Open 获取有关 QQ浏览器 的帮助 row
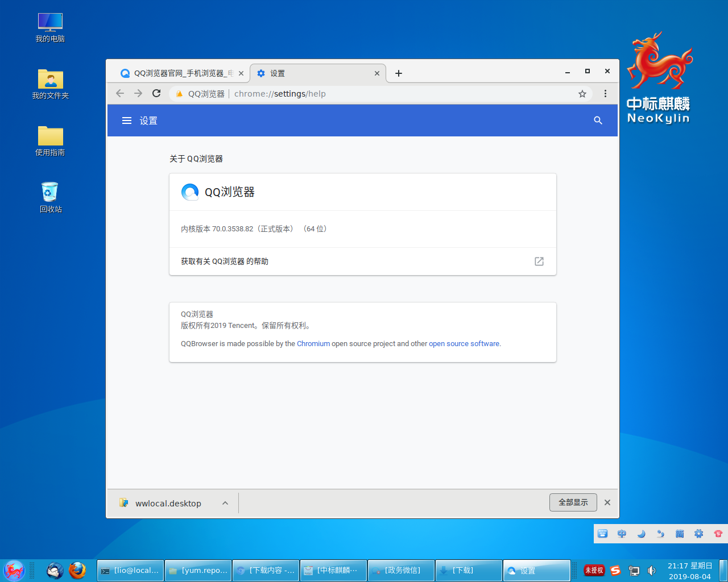 [x=363, y=261]
